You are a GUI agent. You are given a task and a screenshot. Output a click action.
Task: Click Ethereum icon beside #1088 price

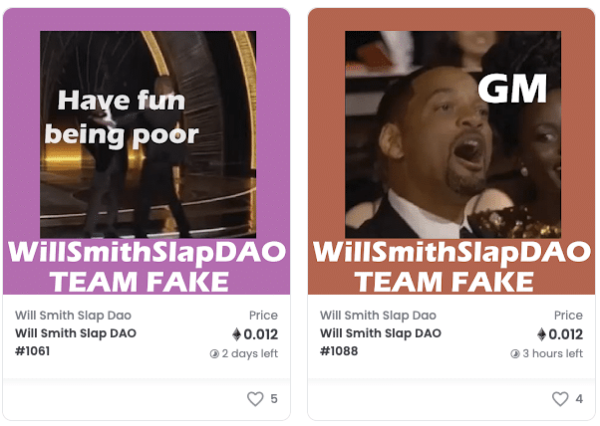click(541, 334)
